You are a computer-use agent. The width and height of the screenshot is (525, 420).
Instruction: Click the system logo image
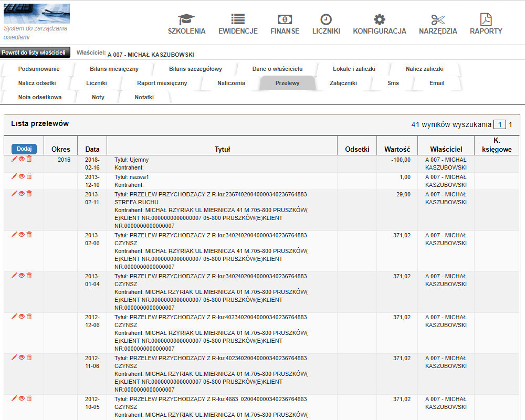click(x=37, y=14)
